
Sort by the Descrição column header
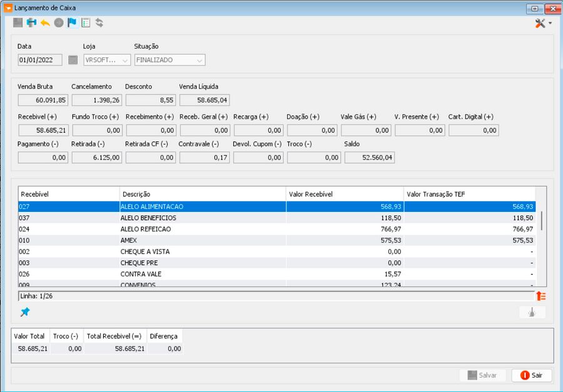[203, 194]
